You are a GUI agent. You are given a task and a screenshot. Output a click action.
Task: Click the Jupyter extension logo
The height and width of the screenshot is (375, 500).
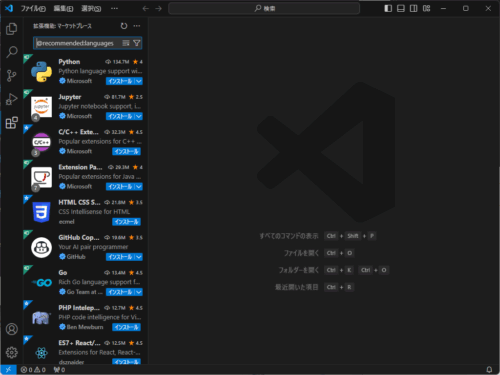[41, 107]
